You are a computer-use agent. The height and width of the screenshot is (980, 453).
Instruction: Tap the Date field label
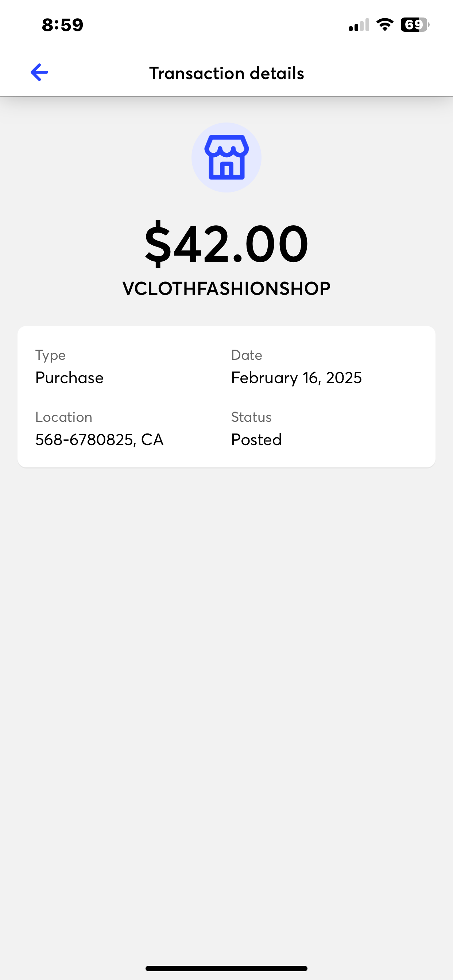(247, 355)
